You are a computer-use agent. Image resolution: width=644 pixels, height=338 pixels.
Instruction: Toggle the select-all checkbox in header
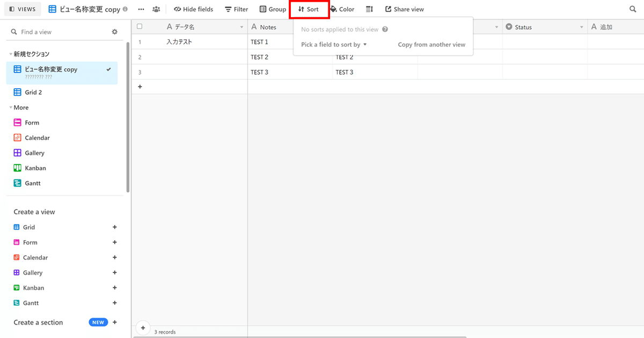140,26
